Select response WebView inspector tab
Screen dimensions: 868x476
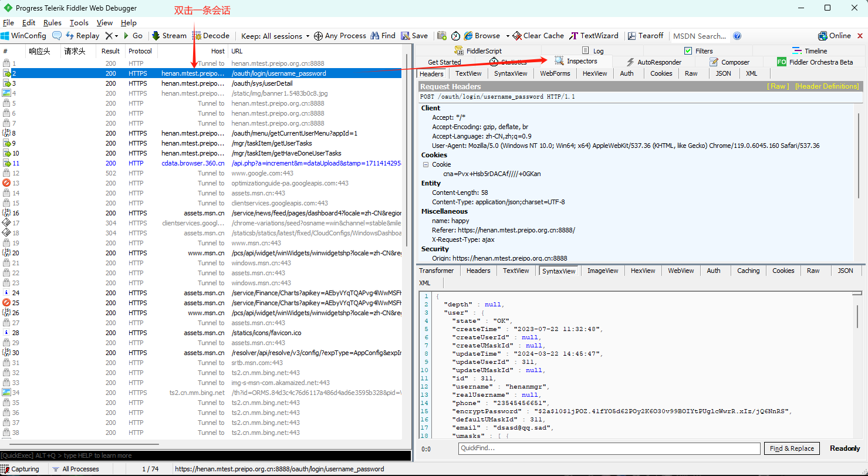[681, 271]
